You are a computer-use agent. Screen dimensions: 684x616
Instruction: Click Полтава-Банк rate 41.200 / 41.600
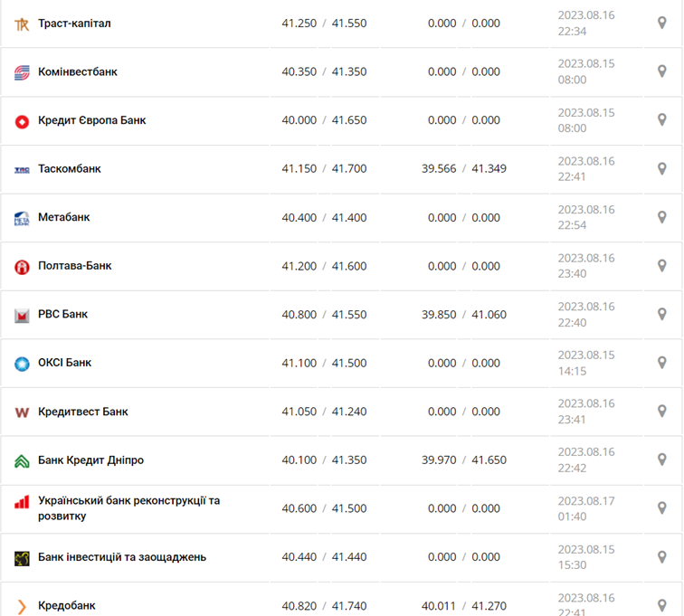coord(324,267)
